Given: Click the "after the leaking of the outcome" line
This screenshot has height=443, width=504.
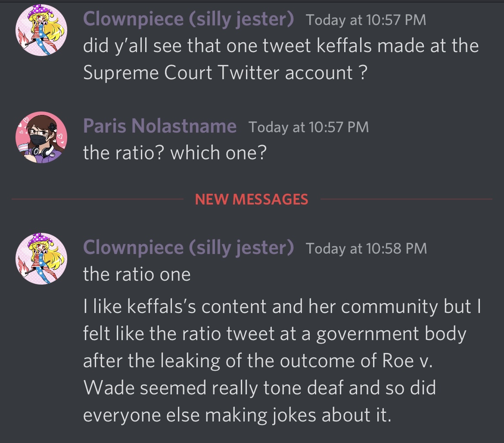Looking at the screenshot, I should [x=258, y=361].
